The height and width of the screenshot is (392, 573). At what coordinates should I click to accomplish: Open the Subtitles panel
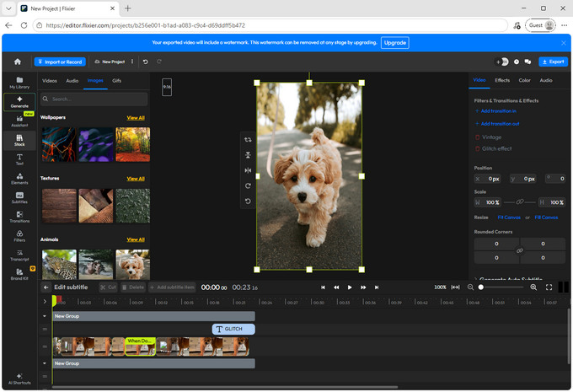click(19, 198)
